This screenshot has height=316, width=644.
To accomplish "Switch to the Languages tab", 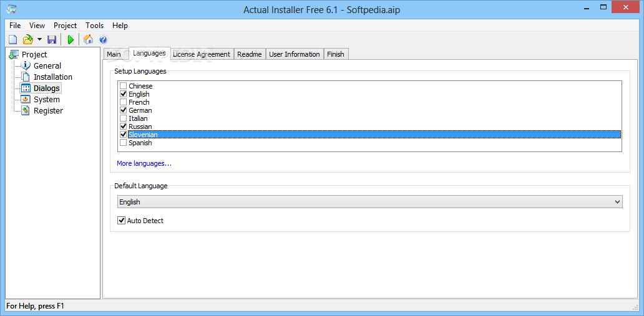I will click(150, 53).
